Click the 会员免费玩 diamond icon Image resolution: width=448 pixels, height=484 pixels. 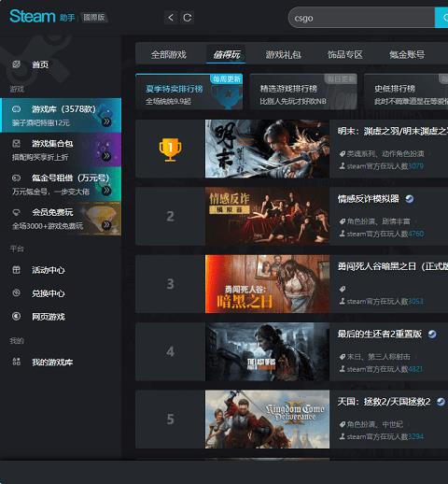pyautogui.click(x=16, y=212)
